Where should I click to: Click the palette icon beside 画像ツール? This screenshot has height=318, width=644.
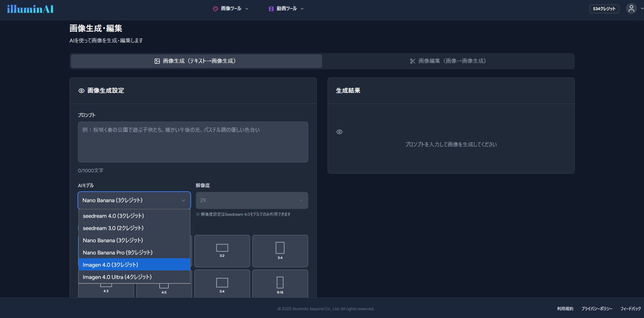(x=216, y=9)
